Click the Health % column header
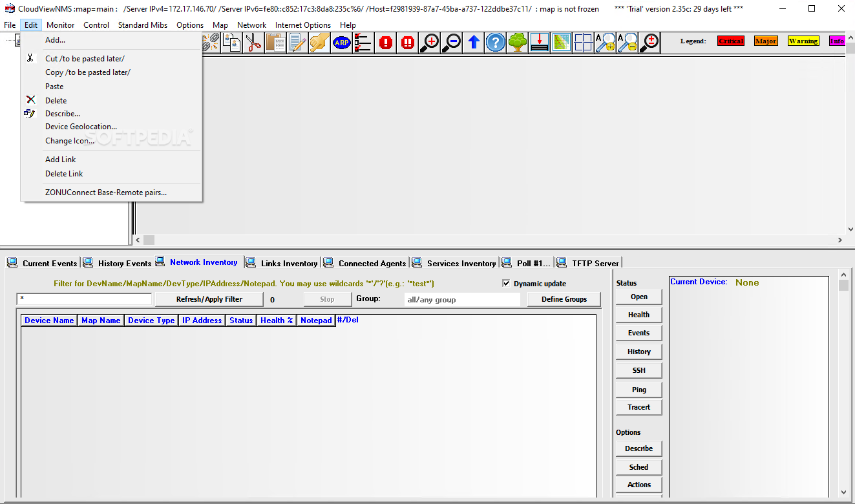Viewport: 855px width, 504px height. tap(277, 320)
